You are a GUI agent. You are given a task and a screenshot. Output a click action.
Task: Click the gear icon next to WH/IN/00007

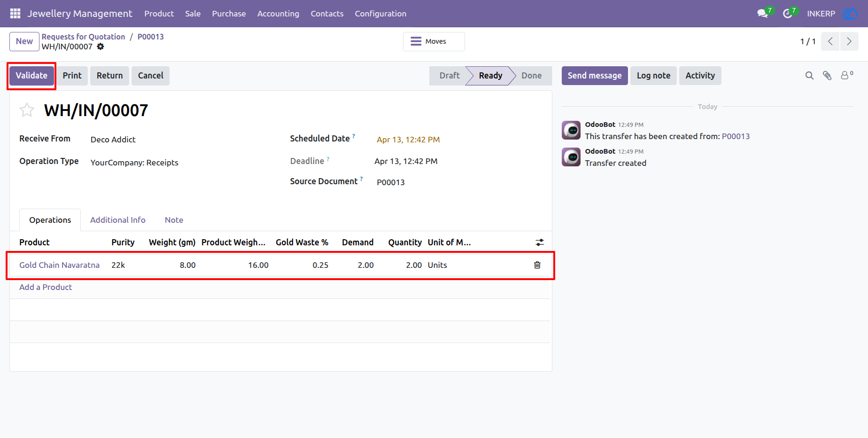tap(101, 47)
